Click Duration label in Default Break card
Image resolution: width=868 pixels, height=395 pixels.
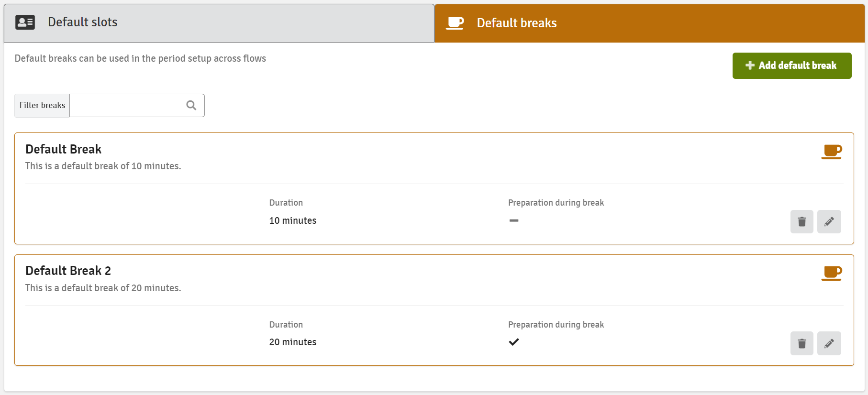tap(286, 203)
